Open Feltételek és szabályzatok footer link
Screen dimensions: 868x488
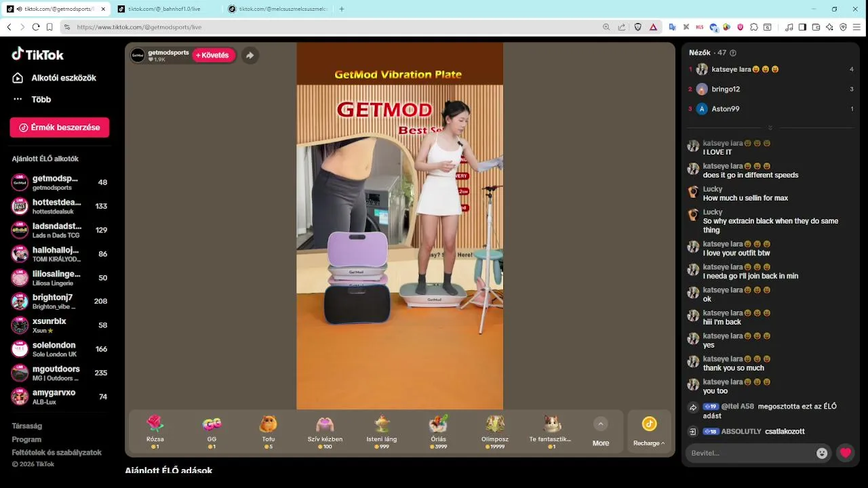click(56, 452)
